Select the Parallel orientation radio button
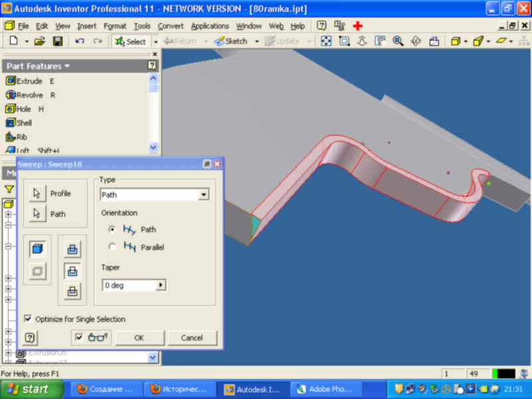The image size is (532, 399). coord(112,247)
